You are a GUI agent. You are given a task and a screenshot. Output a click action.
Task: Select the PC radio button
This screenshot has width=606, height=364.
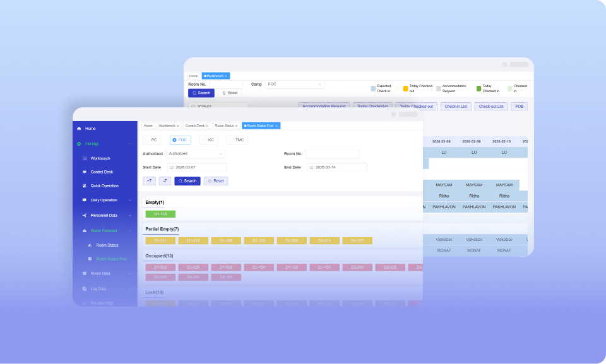pos(146,140)
